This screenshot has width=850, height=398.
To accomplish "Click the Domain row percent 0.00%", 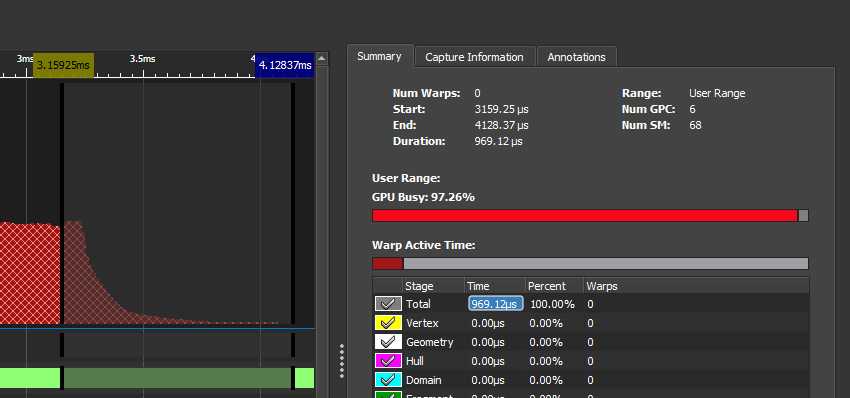I will [x=546, y=380].
